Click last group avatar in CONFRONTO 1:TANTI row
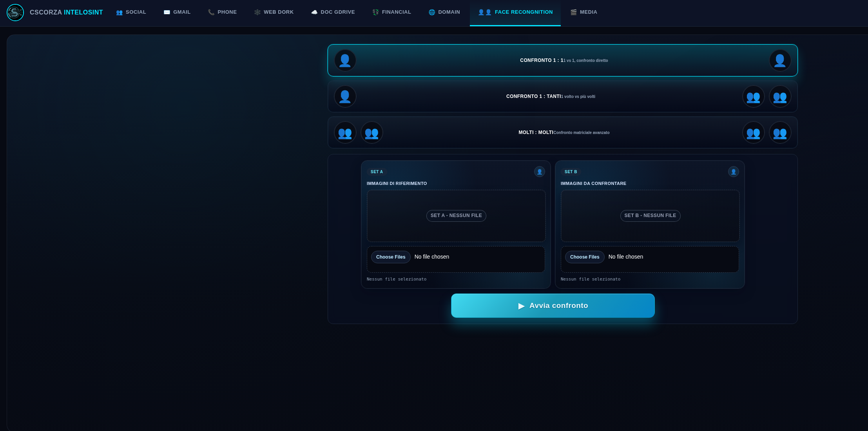This screenshot has height=431, width=868. point(780,96)
